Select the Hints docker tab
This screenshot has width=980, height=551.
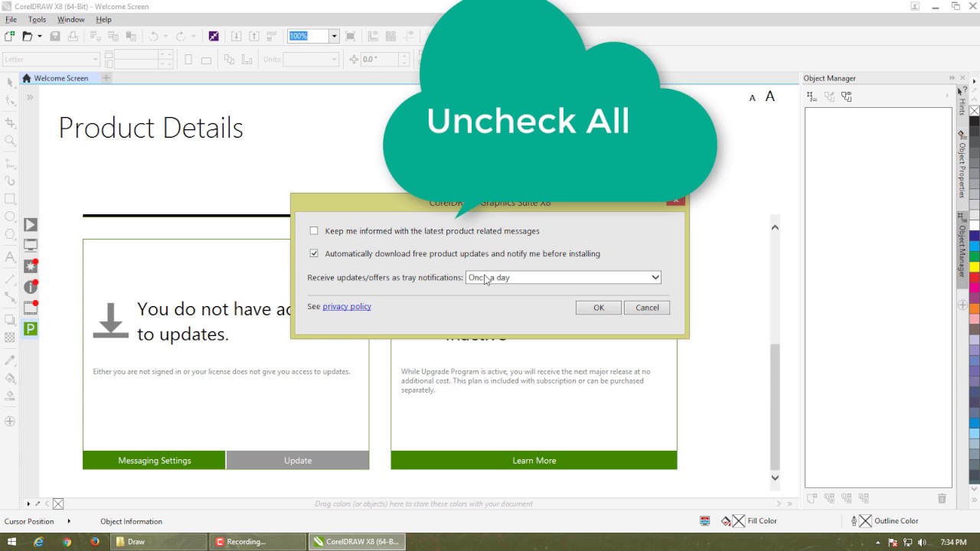click(x=962, y=102)
